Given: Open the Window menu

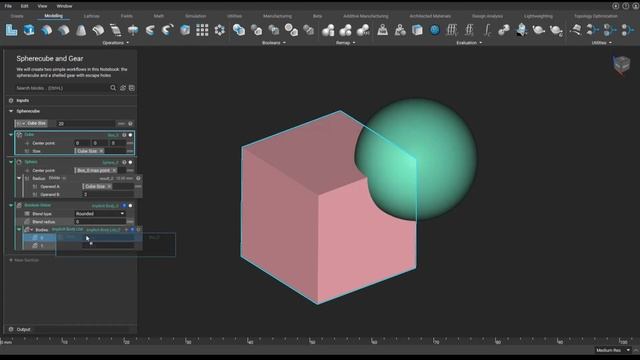Looking at the screenshot, I should (x=64, y=6).
